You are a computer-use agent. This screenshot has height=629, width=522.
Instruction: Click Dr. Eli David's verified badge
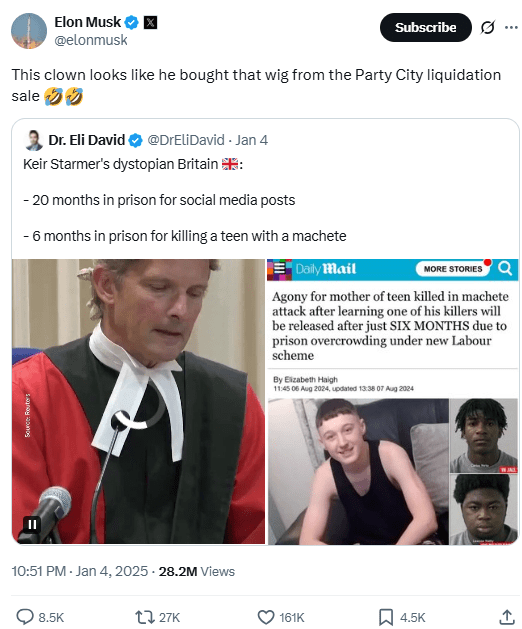136,140
